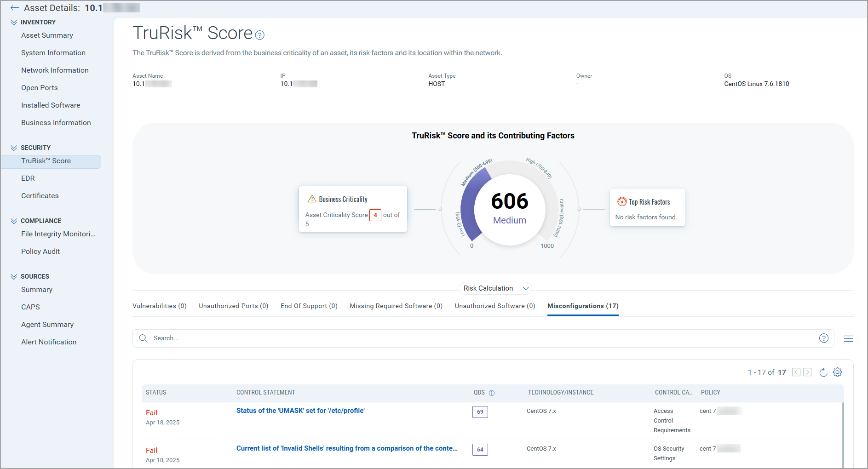This screenshot has height=469, width=868.
Task: Click 'OS Security Settings' category cell
Action: tap(669, 453)
